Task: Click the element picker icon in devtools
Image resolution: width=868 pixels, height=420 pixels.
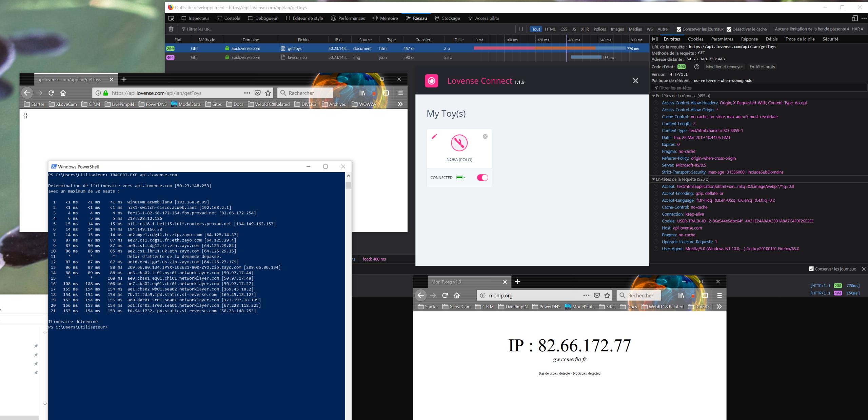Action: pos(171,18)
